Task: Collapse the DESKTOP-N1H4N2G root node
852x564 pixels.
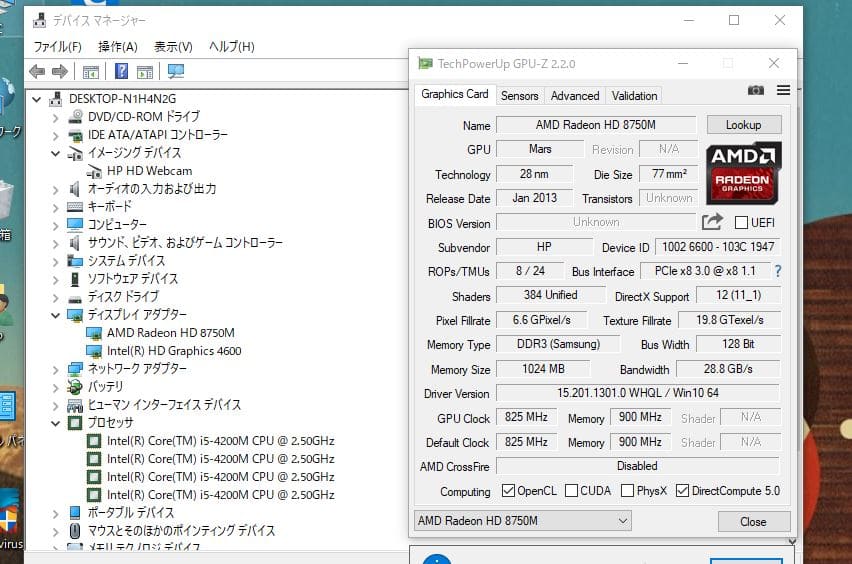Action: [x=36, y=99]
